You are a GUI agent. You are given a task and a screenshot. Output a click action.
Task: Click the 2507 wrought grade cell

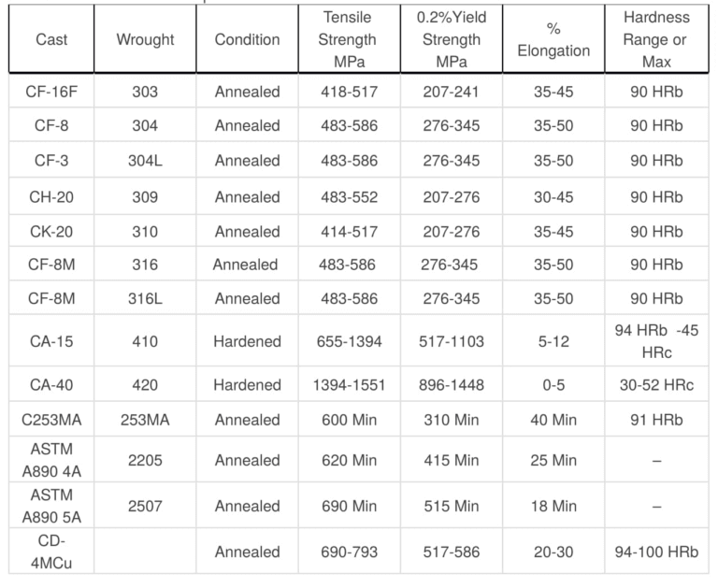145,506
